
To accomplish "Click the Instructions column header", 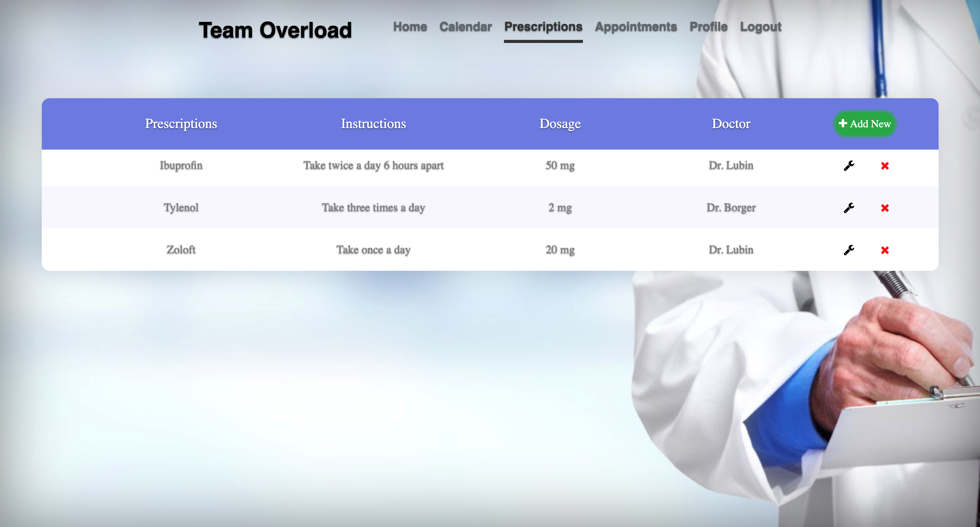I will point(373,124).
